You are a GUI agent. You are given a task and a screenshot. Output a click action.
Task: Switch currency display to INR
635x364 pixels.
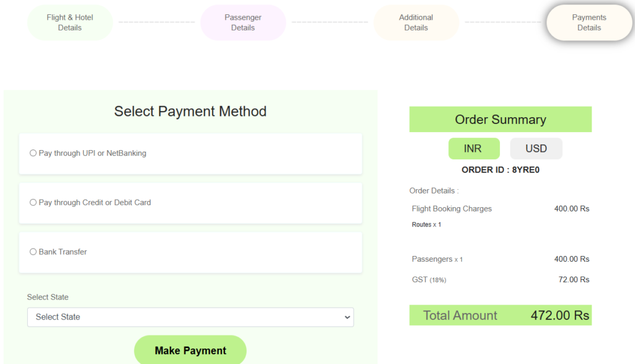click(474, 148)
